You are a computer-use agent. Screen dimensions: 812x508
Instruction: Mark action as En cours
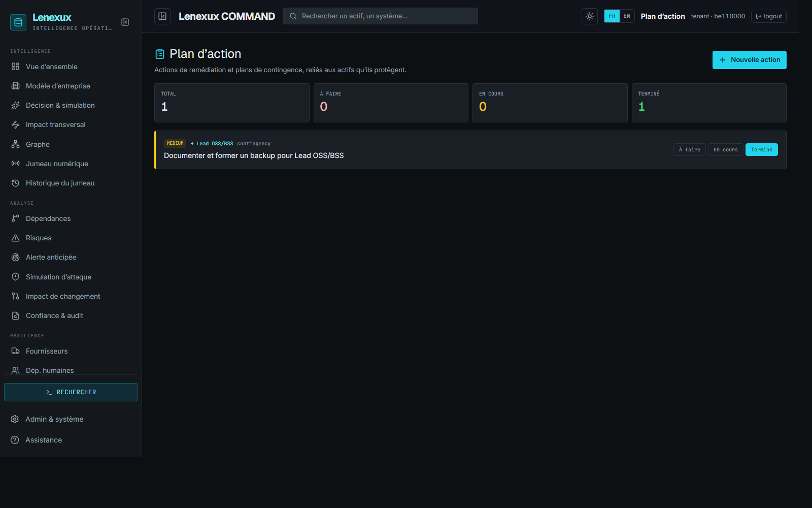tap(725, 150)
